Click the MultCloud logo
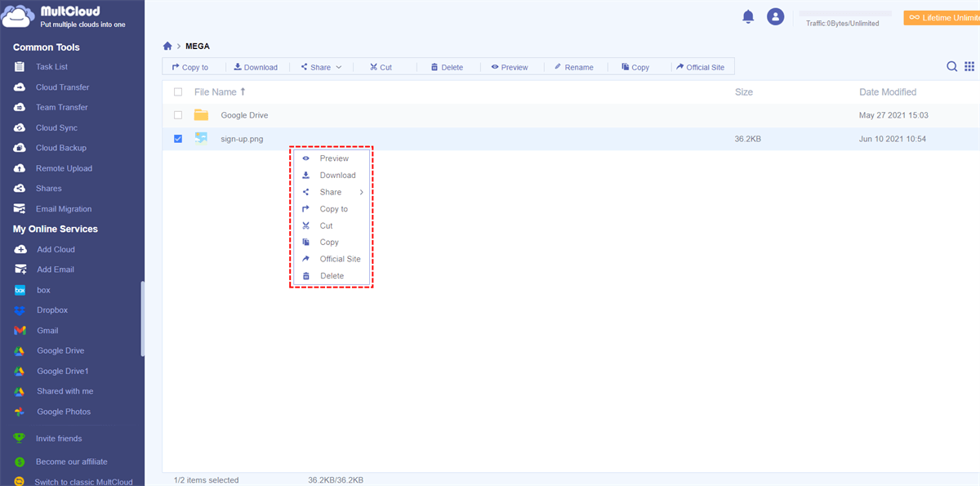This screenshot has height=486, width=980. [x=65, y=16]
